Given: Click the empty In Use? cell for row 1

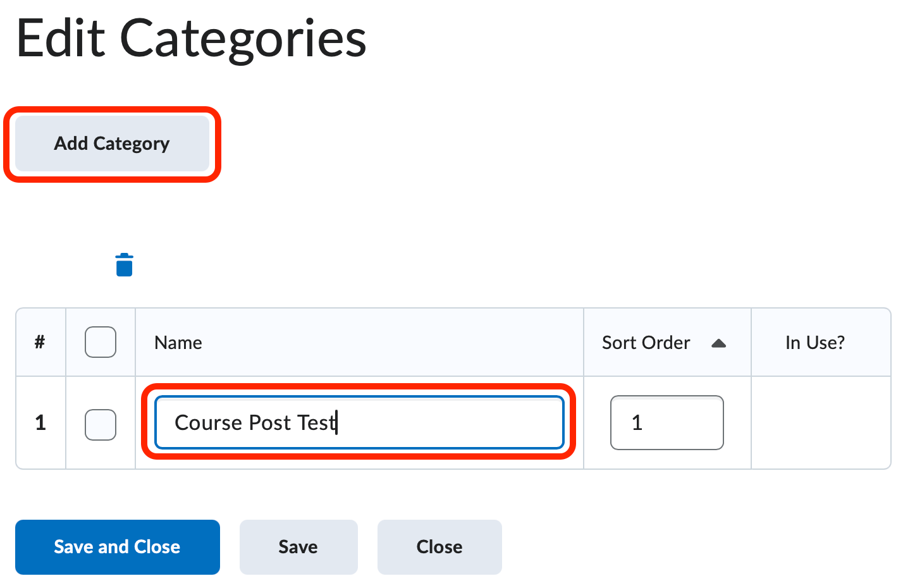Looking at the screenshot, I should point(821,422).
